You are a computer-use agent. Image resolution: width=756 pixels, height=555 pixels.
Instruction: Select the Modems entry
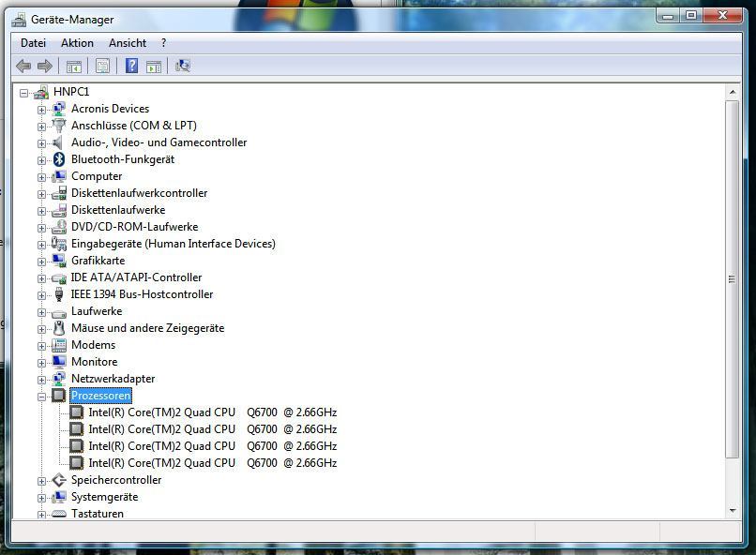(x=94, y=345)
